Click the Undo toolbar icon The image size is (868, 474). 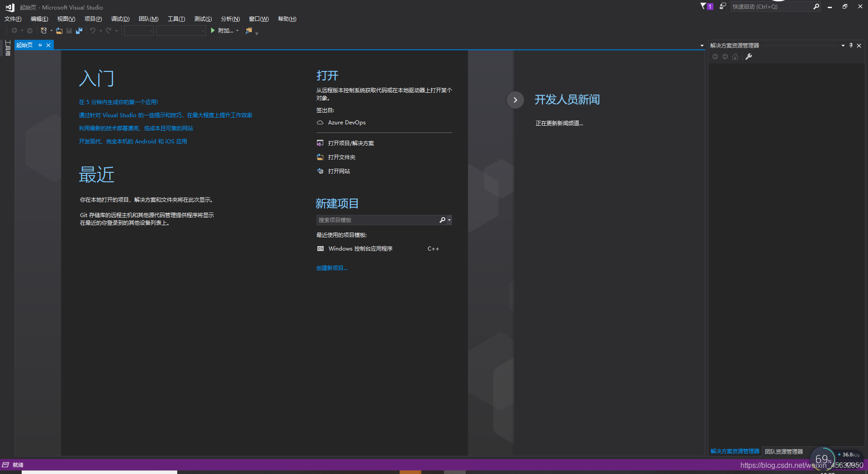[93, 31]
